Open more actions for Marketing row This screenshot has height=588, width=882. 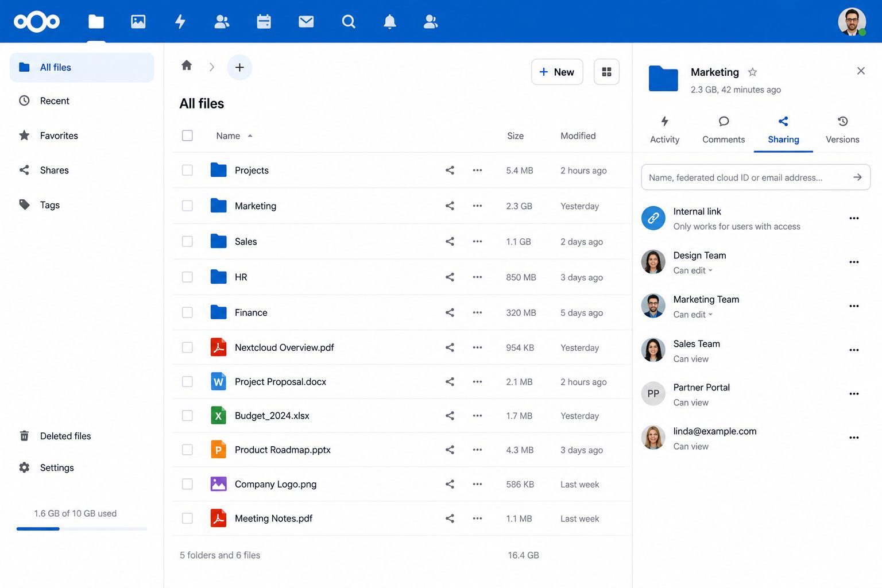coord(477,206)
